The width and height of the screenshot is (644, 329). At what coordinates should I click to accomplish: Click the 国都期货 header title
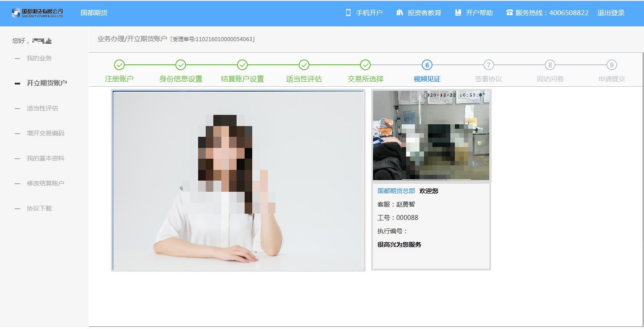point(94,13)
